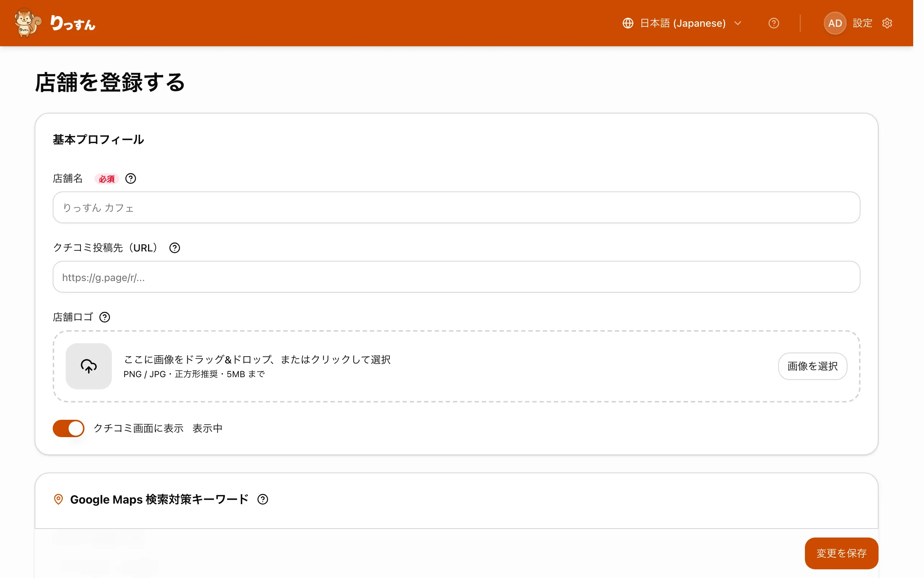Click the language dropdown chevron arrow
The width and height of the screenshot is (924, 578).
738,23
